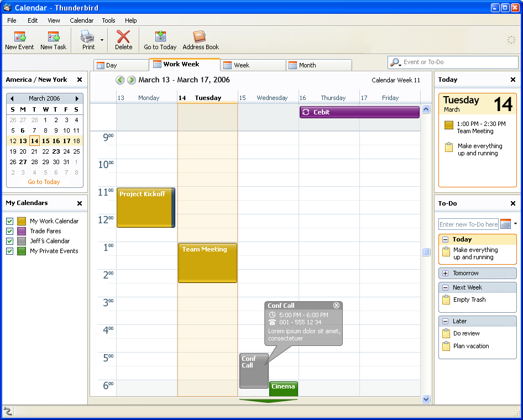The height and width of the screenshot is (420, 523).
Task: Click Trade Fares purple color swatch
Action: click(x=22, y=231)
